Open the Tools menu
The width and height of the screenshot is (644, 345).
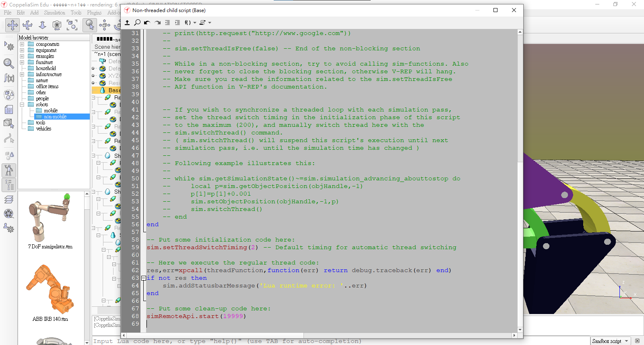[76, 13]
